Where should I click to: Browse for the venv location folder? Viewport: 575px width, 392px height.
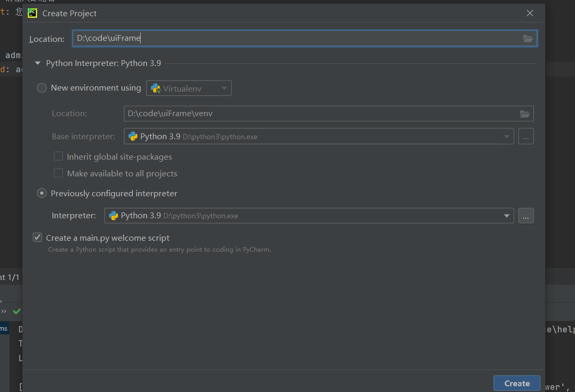click(525, 114)
